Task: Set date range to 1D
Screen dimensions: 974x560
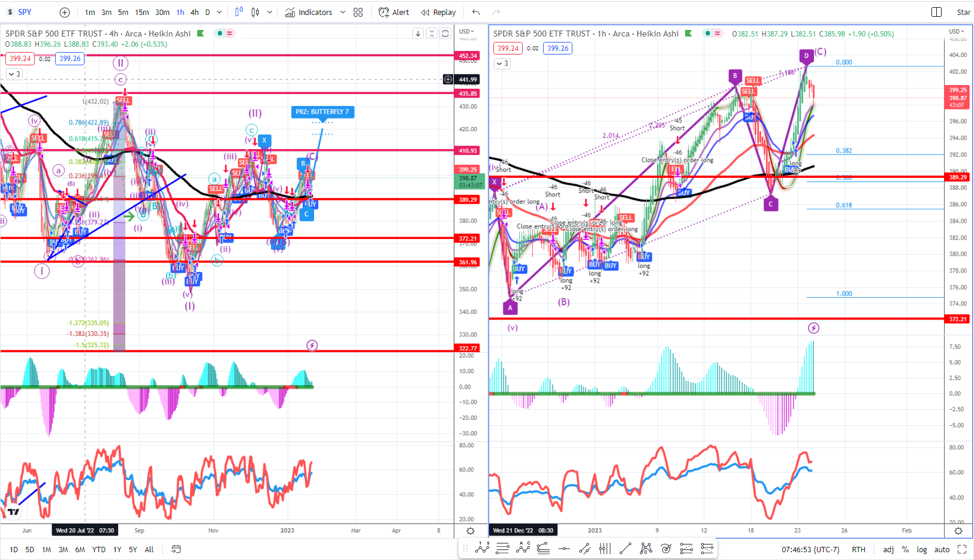Action: (14, 549)
